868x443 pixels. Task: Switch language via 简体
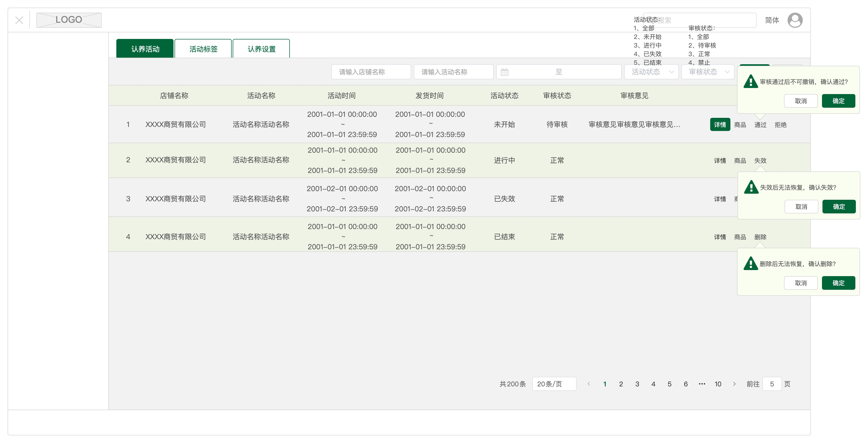click(x=772, y=20)
